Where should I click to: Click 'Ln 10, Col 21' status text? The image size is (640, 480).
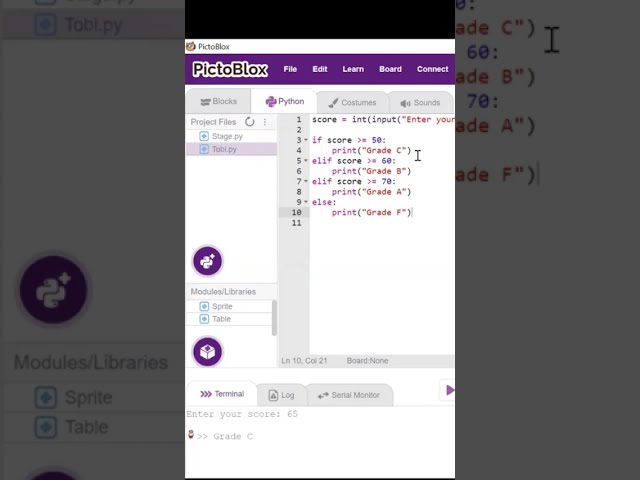(304, 360)
